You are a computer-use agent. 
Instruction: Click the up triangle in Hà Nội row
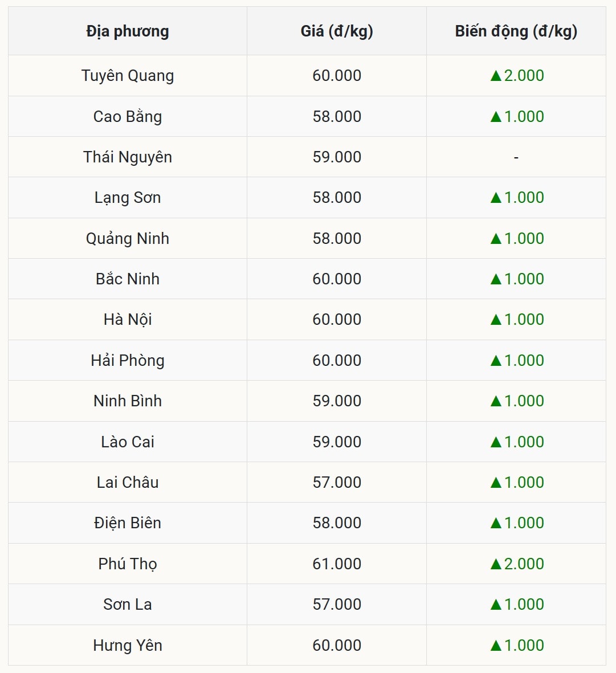496,320
